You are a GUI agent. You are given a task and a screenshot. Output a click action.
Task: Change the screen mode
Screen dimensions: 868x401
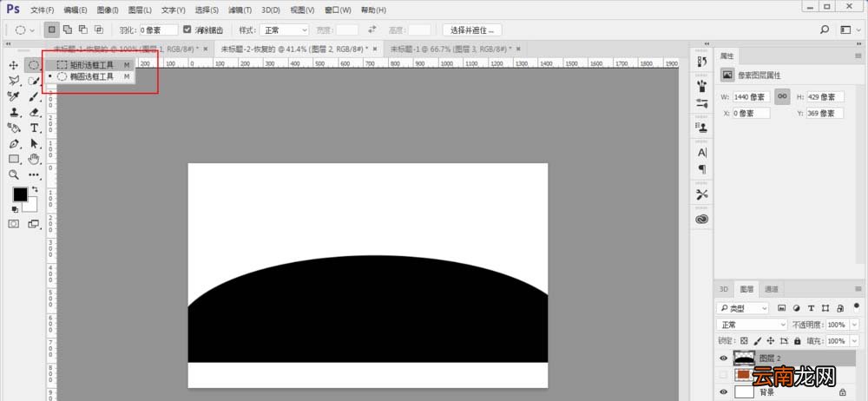click(x=34, y=224)
